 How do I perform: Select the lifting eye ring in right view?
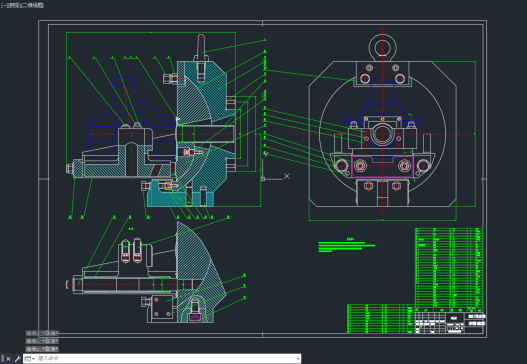382,47
